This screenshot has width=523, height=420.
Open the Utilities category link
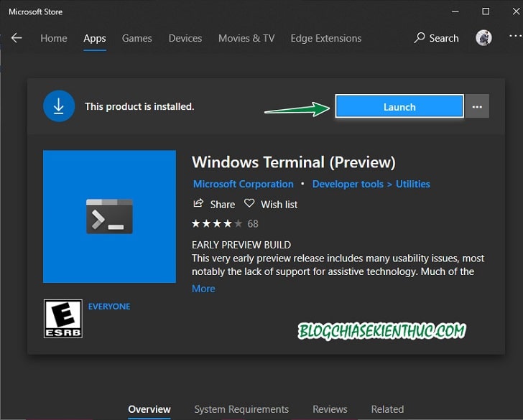point(413,184)
